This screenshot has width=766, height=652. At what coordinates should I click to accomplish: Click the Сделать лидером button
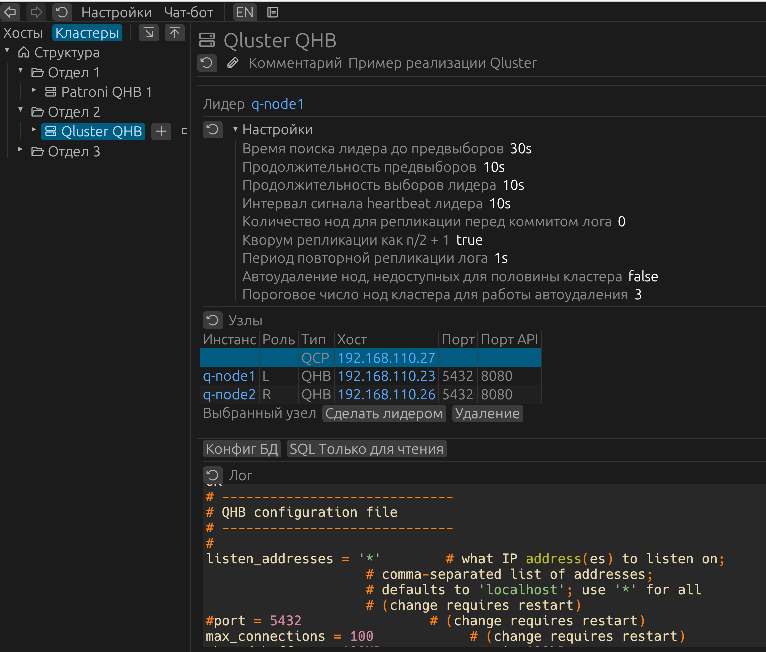(384, 413)
